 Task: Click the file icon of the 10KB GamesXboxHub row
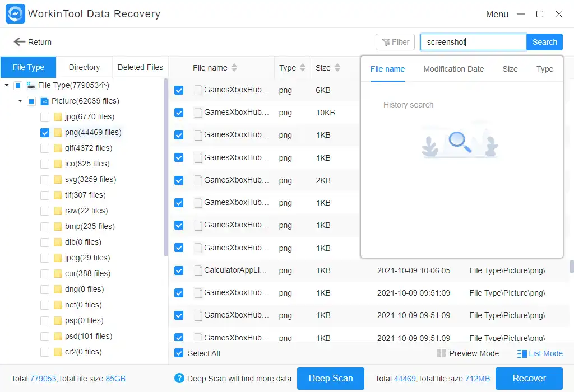click(x=198, y=113)
